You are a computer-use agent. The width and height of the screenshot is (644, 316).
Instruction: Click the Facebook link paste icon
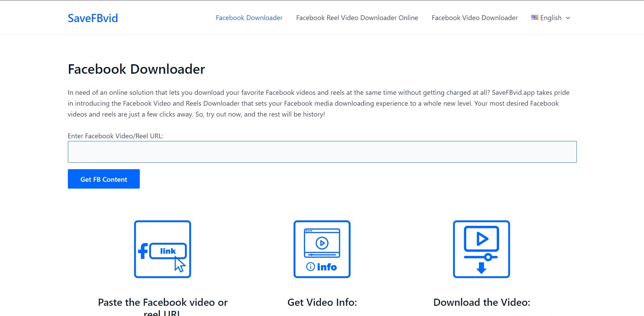pyautogui.click(x=163, y=249)
